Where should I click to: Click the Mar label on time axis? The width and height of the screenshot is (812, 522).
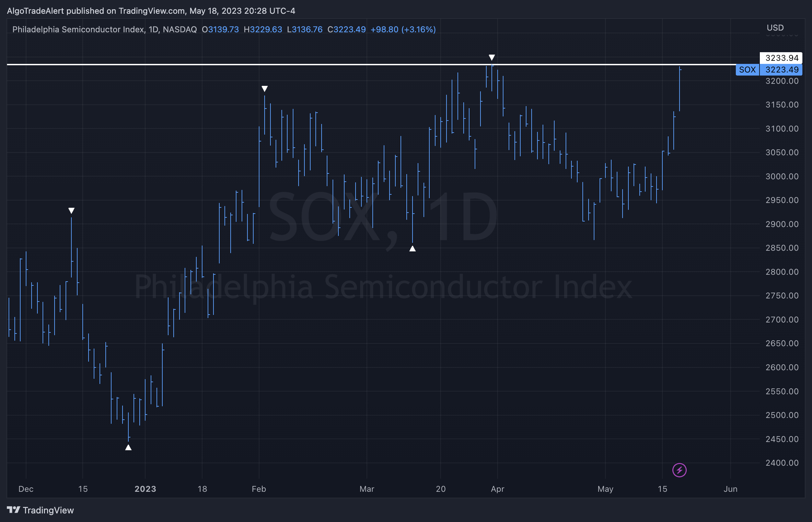[367, 489]
